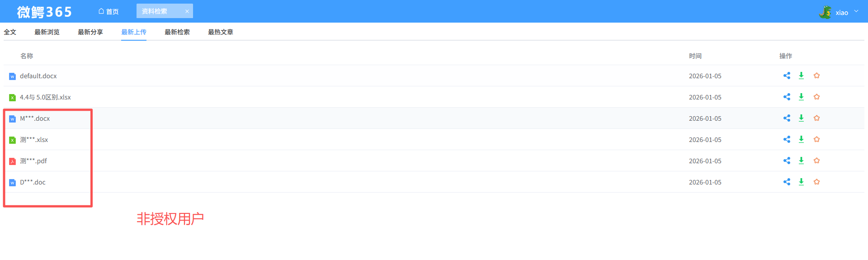Switch to the 全文 tab

10,32
